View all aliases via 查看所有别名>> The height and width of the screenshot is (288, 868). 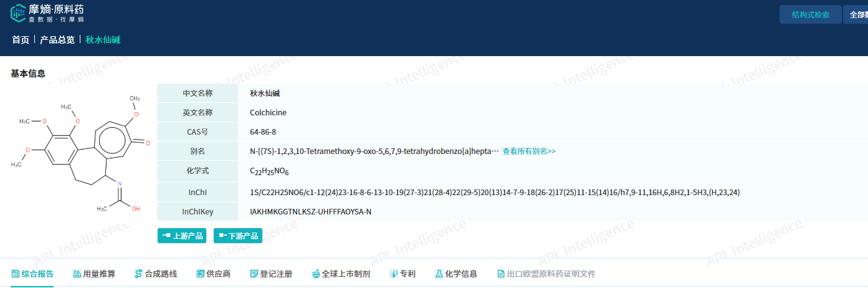529,151
